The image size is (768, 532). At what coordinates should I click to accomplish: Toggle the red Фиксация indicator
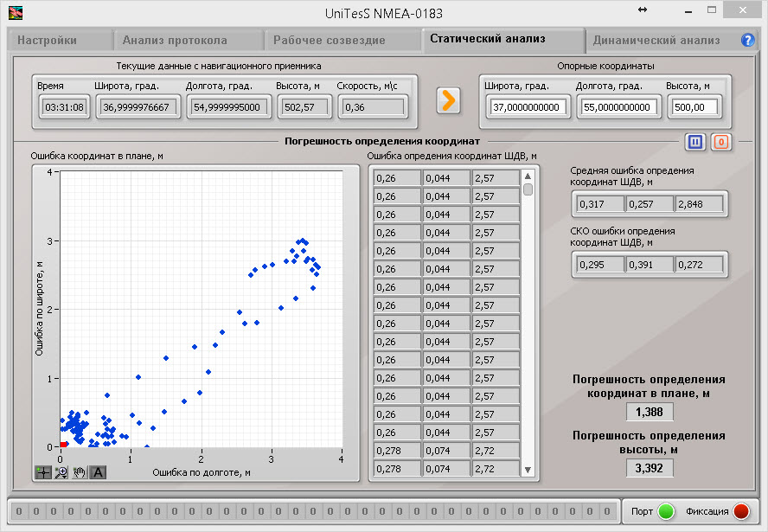[740, 510]
